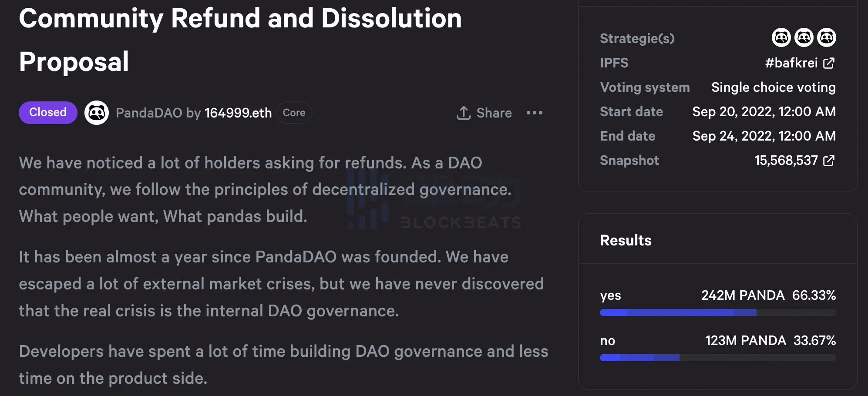Image resolution: width=868 pixels, height=396 pixels.
Task: Click the Share button
Action: pyautogui.click(x=484, y=113)
